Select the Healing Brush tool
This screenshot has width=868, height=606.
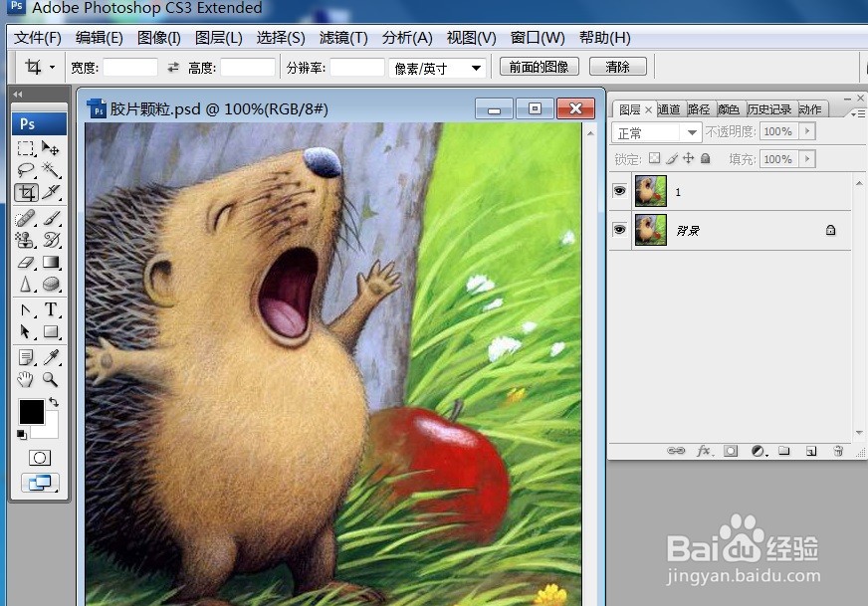click(x=26, y=218)
